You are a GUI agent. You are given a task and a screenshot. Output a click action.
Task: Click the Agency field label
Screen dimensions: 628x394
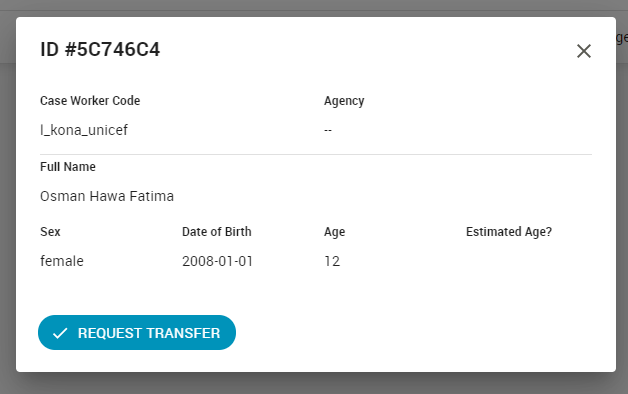coord(344,101)
